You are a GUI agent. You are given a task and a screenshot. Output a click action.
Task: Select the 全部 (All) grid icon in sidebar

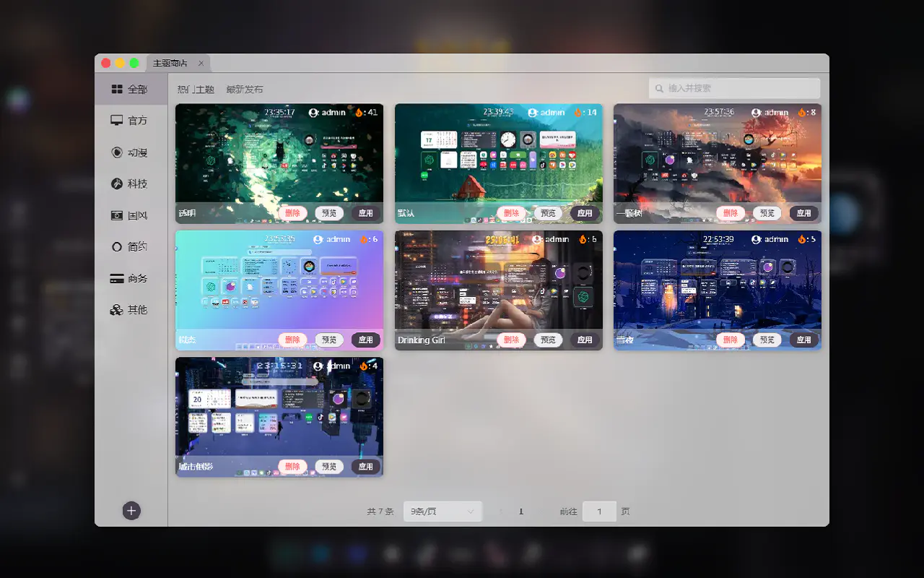pyautogui.click(x=116, y=89)
